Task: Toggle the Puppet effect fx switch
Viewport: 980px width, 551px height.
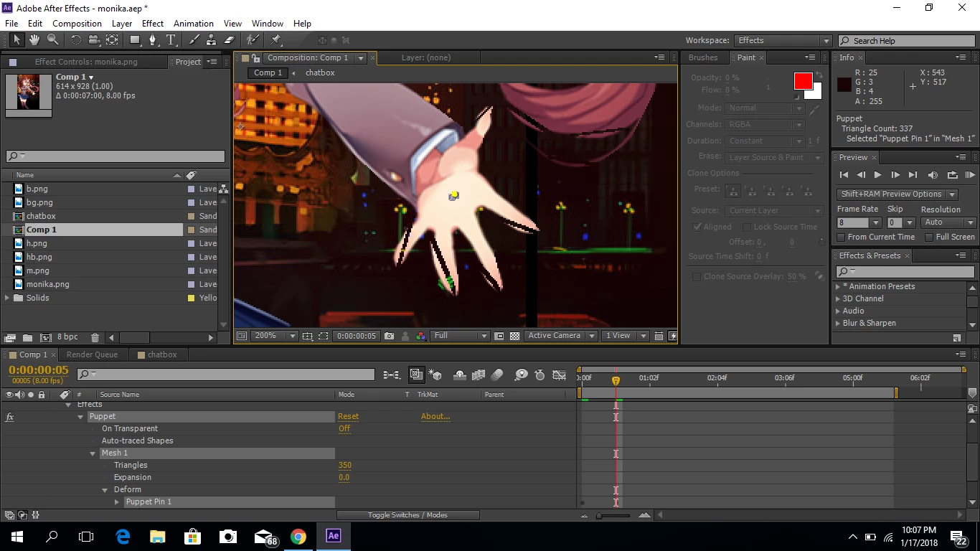Action: [x=9, y=416]
